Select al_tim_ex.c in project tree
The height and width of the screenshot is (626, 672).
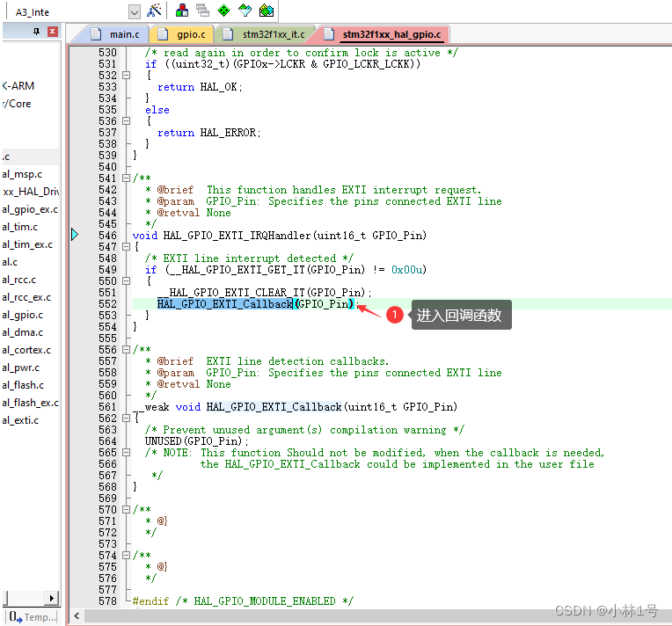[27, 244]
